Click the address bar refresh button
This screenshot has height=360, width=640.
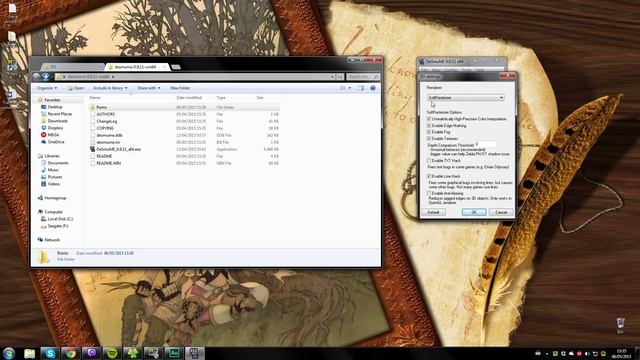pos(340,77)
